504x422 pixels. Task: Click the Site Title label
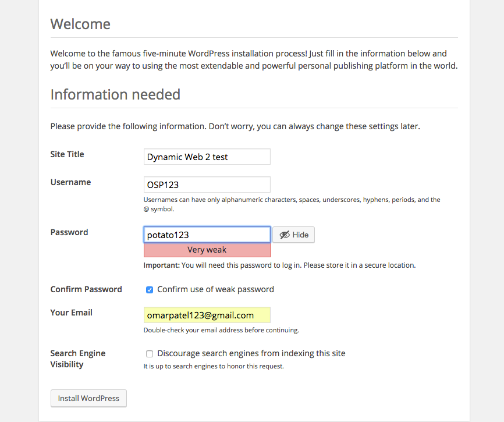[67, 154]
